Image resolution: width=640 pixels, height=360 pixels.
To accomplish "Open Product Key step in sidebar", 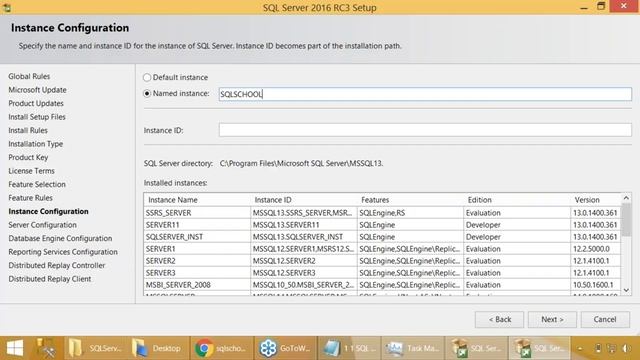I will [28, 157].
